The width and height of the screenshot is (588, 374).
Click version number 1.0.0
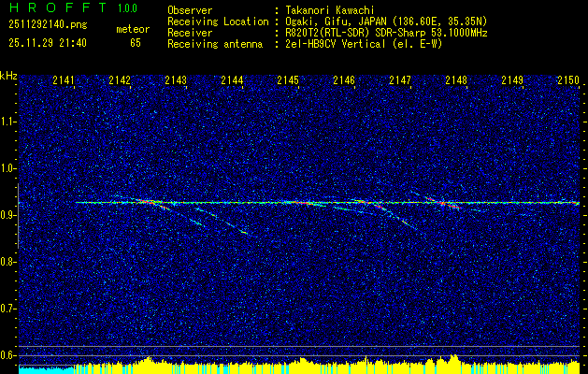(x=127, y=7)
